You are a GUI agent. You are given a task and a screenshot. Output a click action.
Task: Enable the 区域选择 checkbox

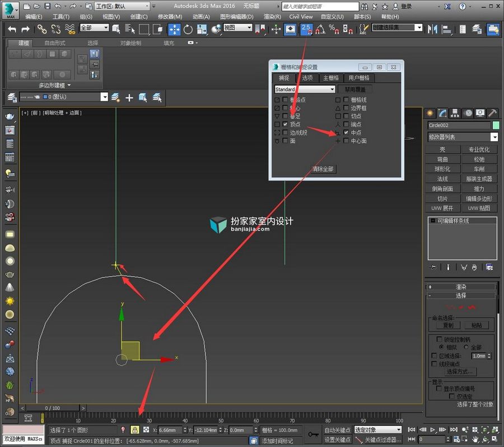(434, 356)
